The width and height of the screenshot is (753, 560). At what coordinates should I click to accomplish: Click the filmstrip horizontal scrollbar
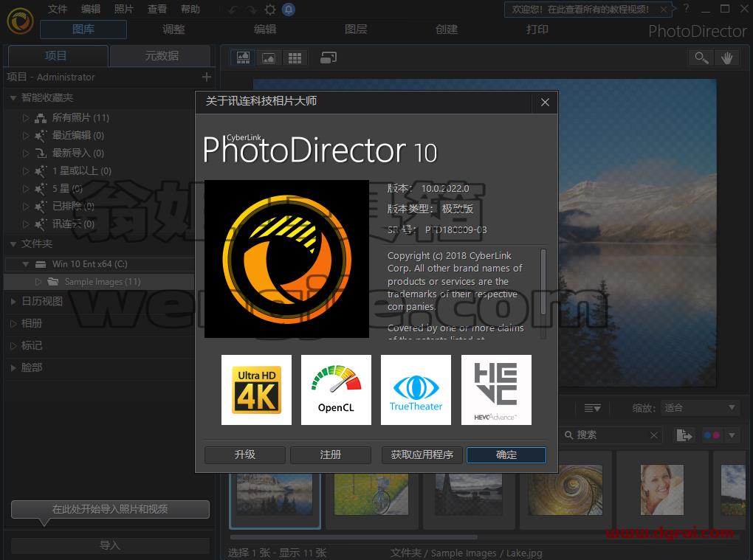[354, 537]
